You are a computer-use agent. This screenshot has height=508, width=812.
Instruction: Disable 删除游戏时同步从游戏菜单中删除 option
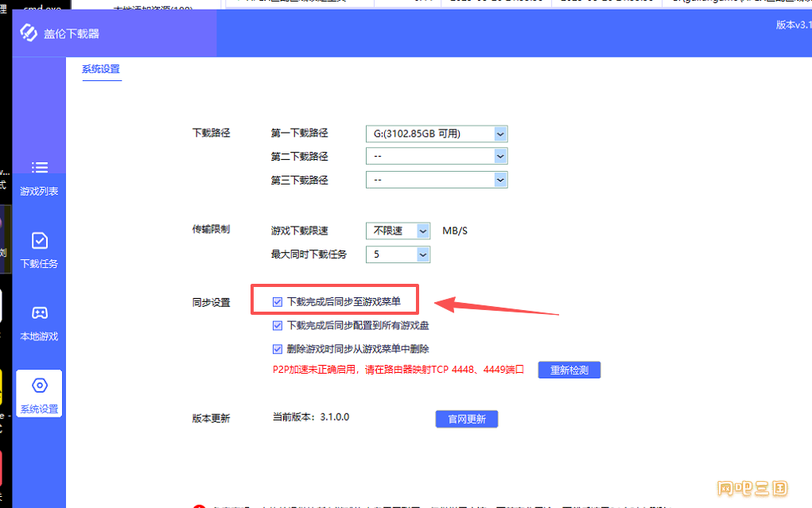pyautogui.click(x=278, y=348)
